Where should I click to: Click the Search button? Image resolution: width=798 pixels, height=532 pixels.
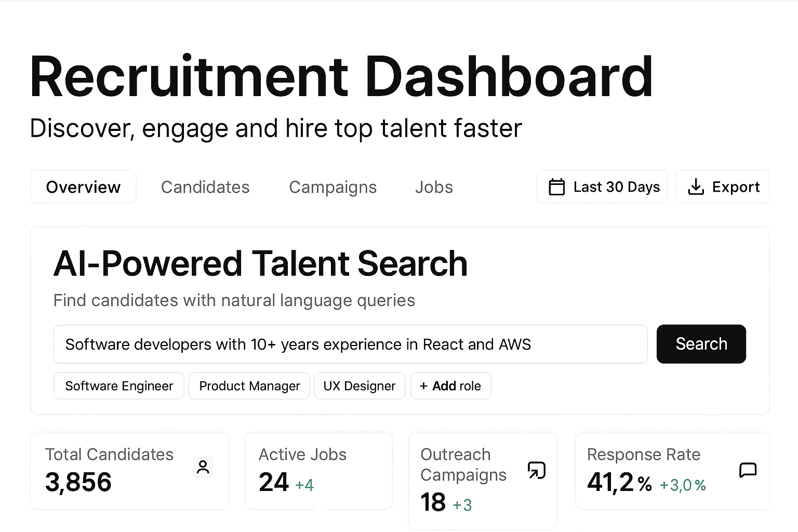(x=701, y=344)
